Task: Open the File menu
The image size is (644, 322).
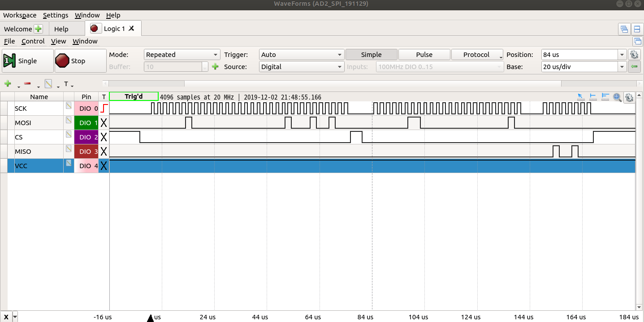Action: [x=9, y=41]
